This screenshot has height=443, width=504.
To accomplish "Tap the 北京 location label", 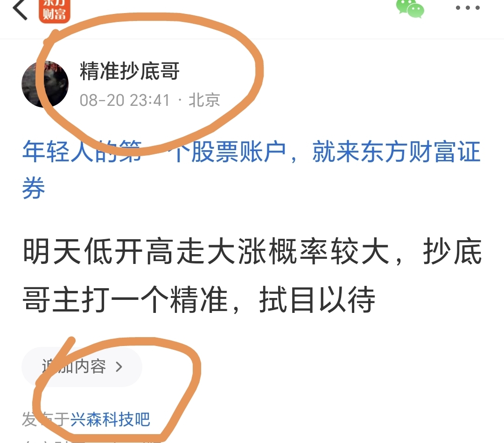I will [x=204, y=100].
